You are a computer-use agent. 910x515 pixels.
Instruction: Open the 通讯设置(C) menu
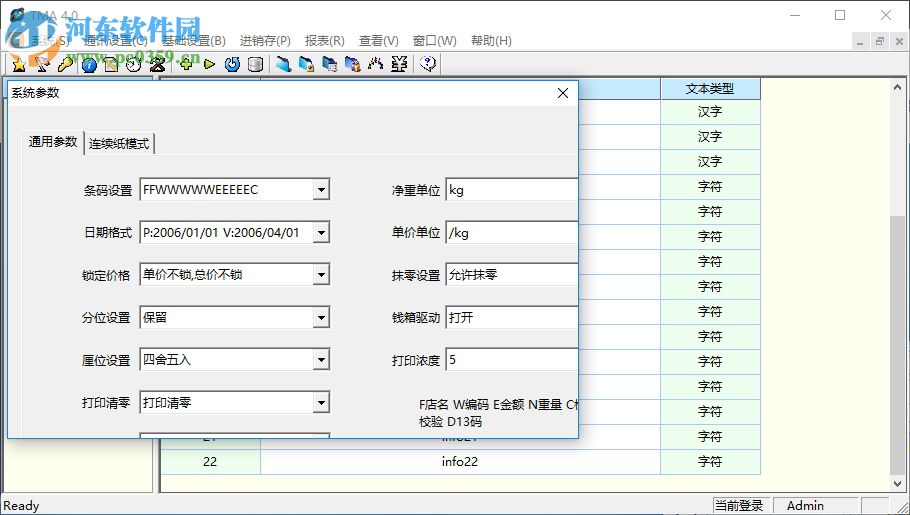[115, 41]
